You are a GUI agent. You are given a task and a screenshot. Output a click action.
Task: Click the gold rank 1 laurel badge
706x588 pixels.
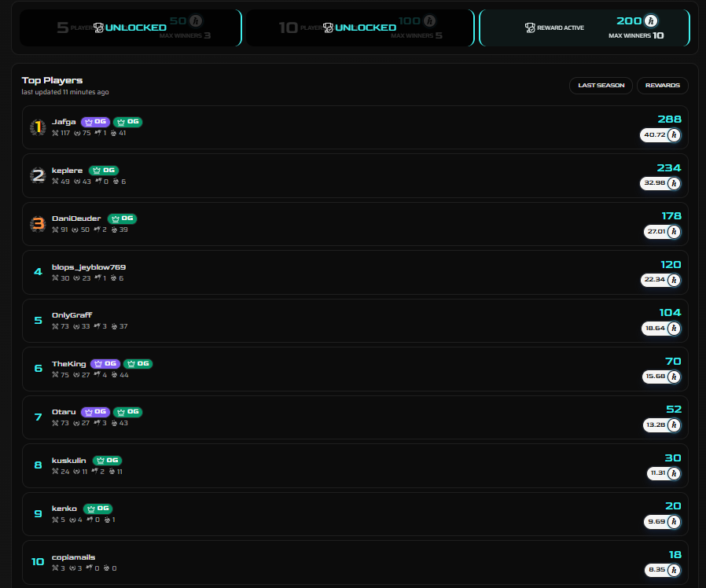click(38, 127)
